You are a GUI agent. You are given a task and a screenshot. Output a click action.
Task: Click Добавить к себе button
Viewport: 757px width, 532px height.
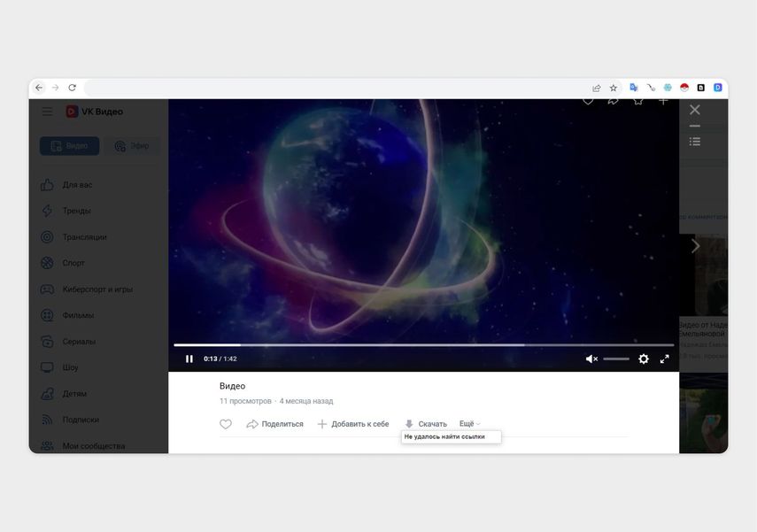tap(353, 424)
